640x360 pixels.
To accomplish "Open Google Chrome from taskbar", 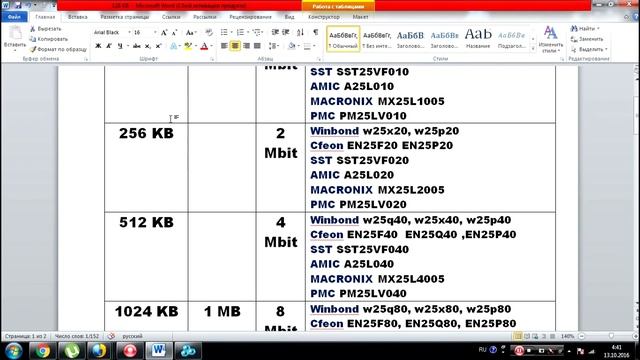I will 42,351.
